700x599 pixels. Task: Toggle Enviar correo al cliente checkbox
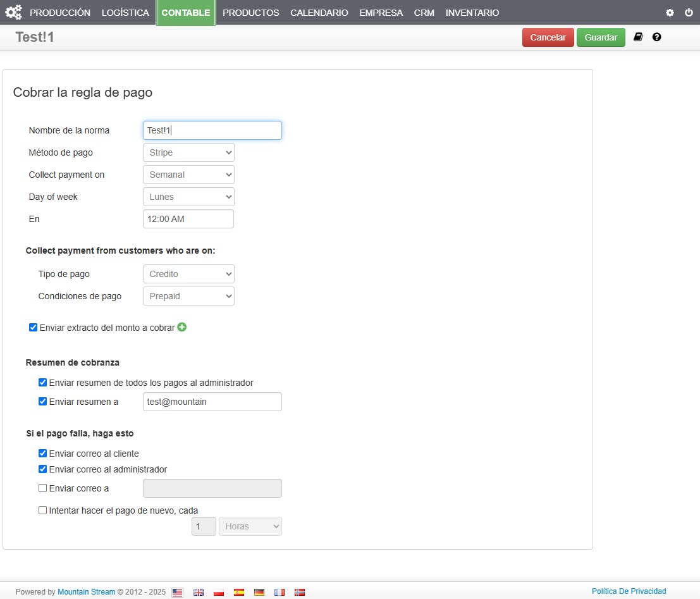click(x=43, y=453)
